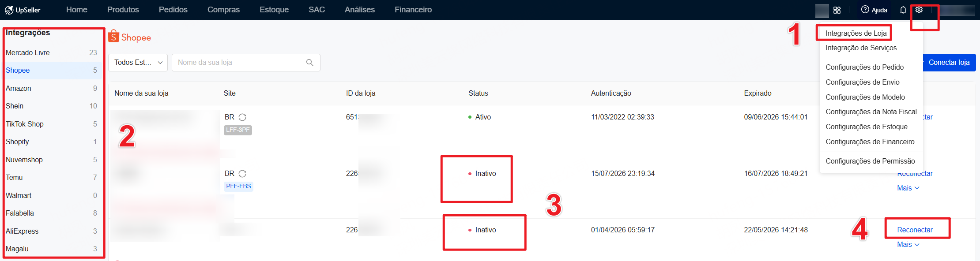Select Temu integration
Screen dimensions: 980x261
coord(51,178)
